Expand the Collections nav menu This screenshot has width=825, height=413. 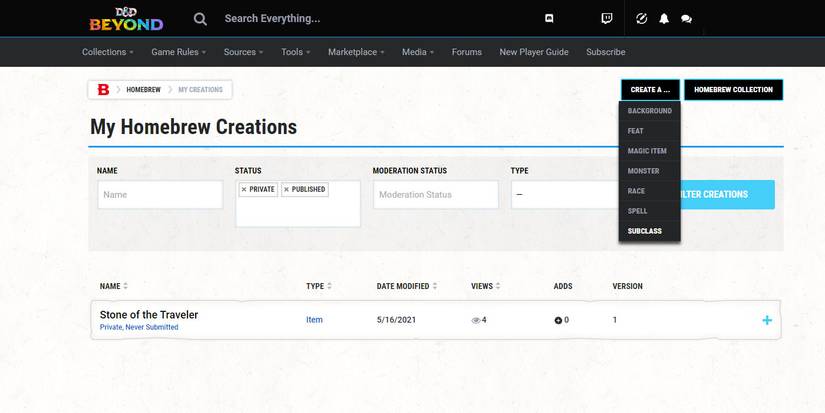108,52
